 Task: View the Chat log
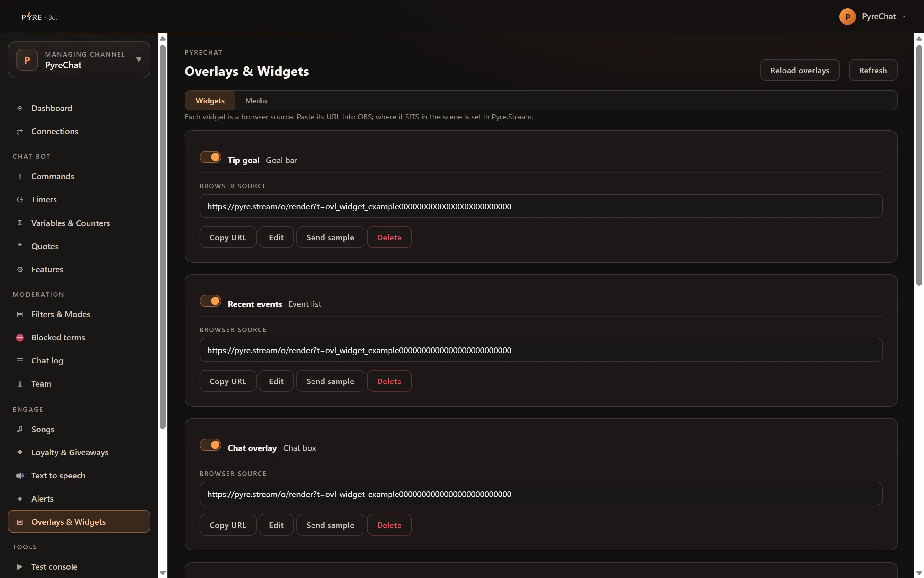[x=79, y=361]
